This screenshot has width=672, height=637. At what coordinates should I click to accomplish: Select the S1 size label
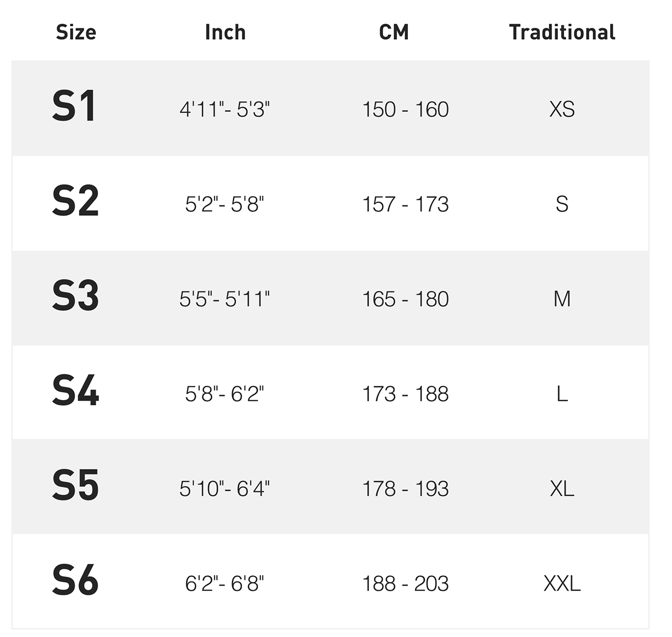pos(74,106)
